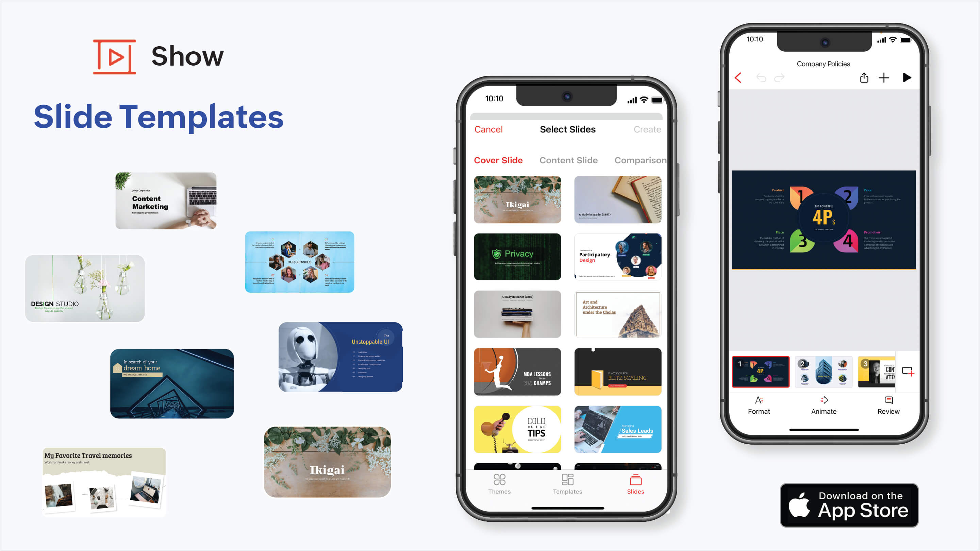Select the Privacy slide template
Image resolution: width=980 pixels, height=551 pixels.
tap(516, 256)
